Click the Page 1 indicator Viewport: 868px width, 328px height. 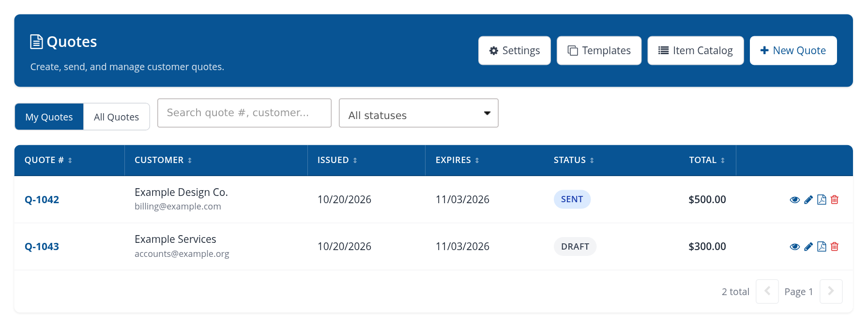[799, 292]
